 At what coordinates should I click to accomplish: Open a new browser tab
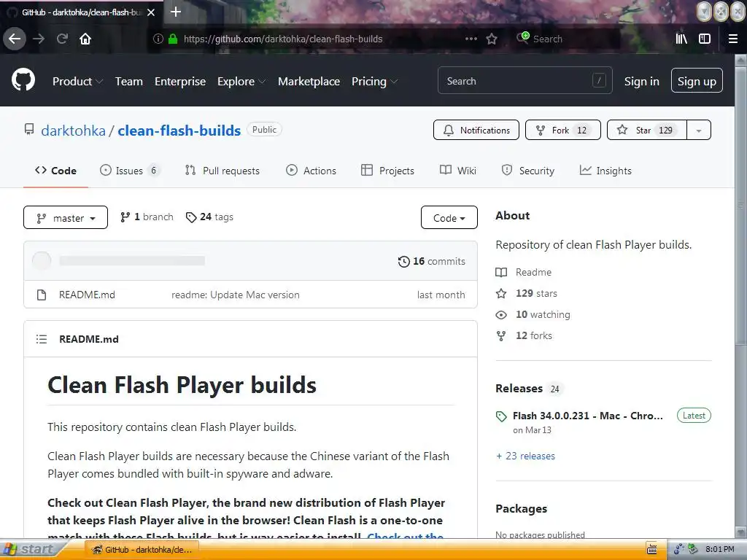tap(175, 12)
